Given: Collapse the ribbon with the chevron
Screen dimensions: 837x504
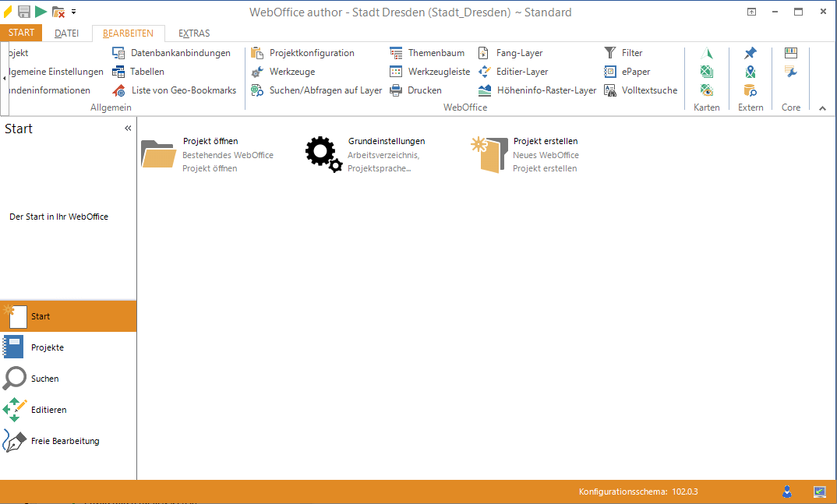Looking at the screenshot, I should (x=822, y=108).
